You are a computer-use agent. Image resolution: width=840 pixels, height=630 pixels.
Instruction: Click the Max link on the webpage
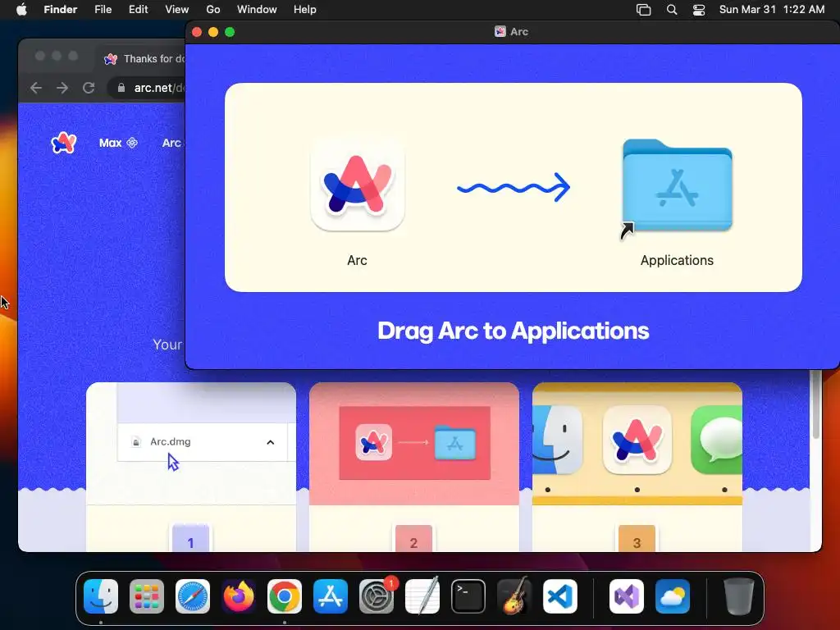(x=118, y=143)
